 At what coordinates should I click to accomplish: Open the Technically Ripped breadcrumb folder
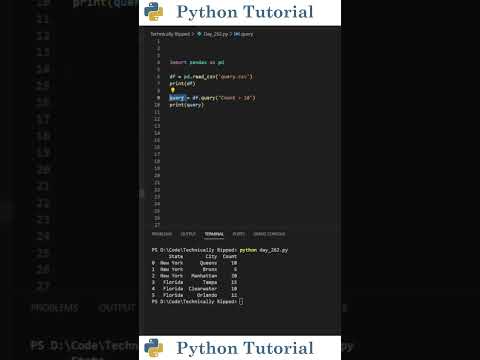click(x=170, y=34)
